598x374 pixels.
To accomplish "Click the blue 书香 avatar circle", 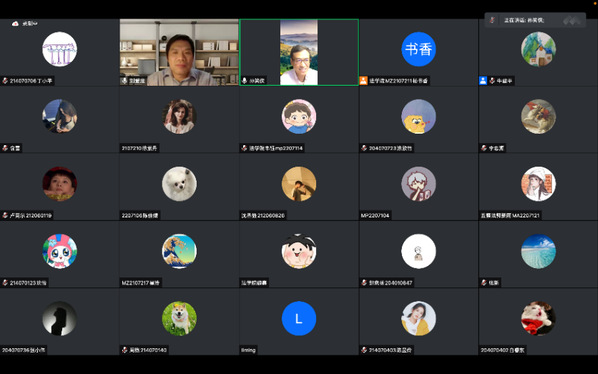I will click(418, 49).
